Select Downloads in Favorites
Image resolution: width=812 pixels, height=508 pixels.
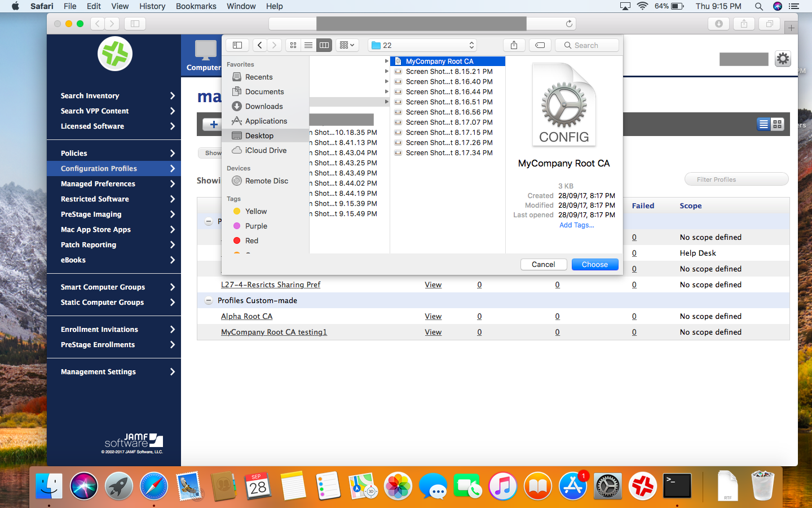point(264,106)
